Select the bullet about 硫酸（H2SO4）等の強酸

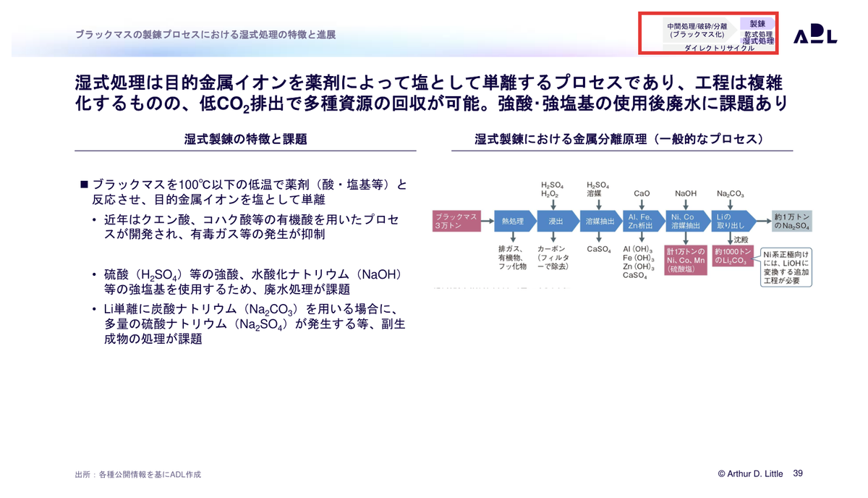(x=247, y=282)
